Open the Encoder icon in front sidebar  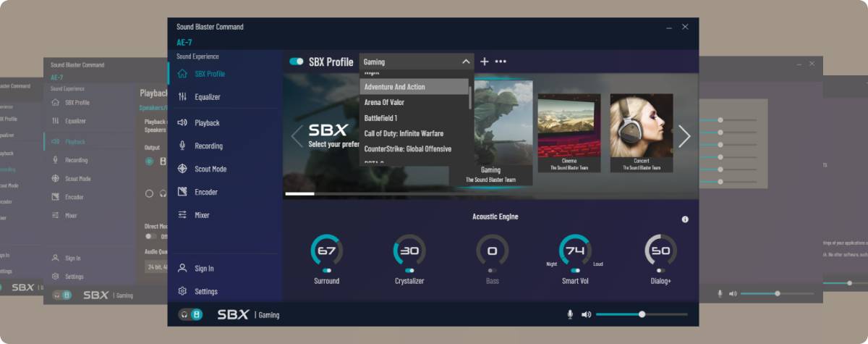(x=182, y=192)
